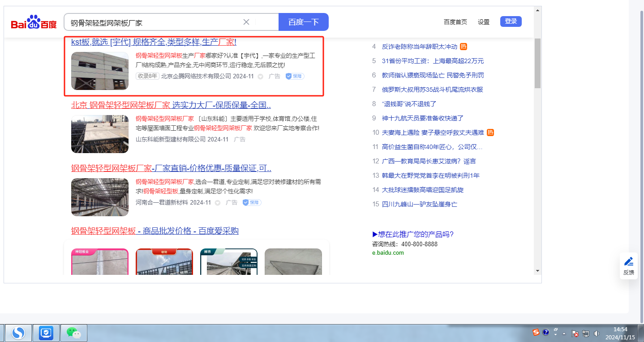Open the blue shield app in the taskbar
Image resolution: width=644 pixels, height=342 pixels.
47,333
